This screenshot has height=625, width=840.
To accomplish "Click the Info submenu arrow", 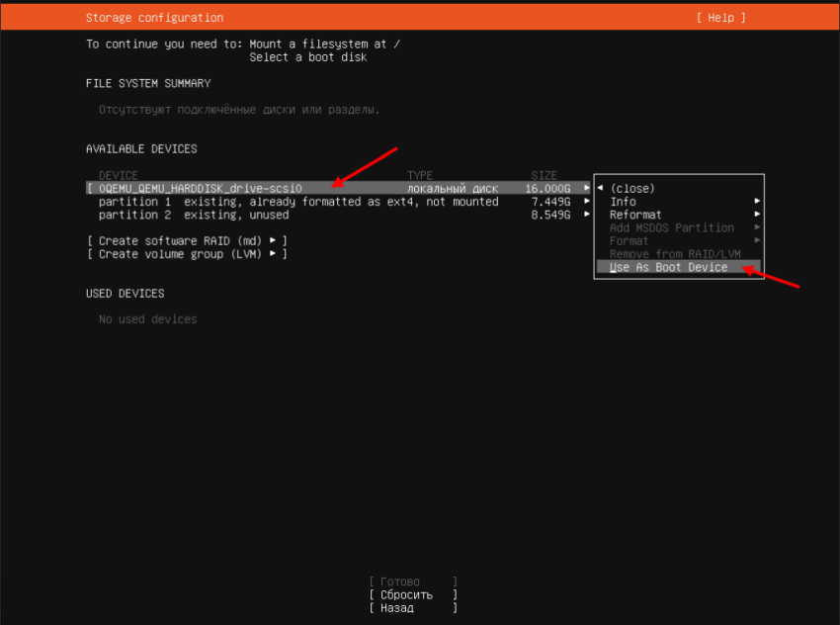I will tap(757, 201).
